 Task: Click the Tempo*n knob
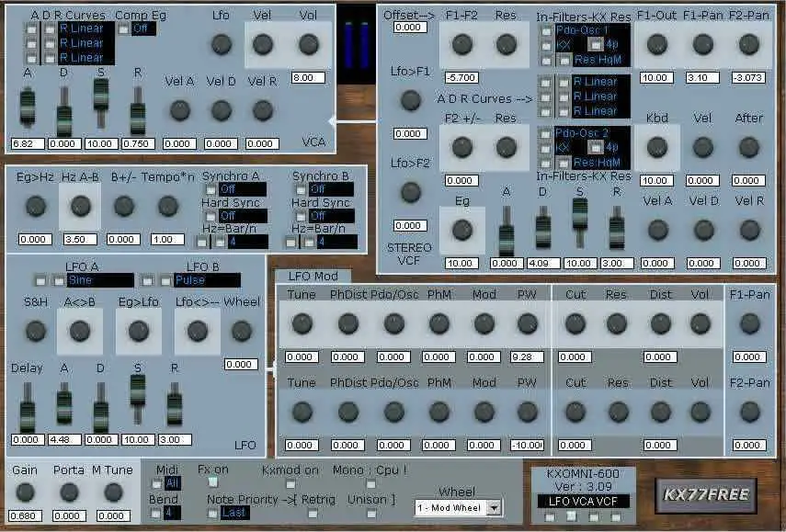click(x=168, y=206)
